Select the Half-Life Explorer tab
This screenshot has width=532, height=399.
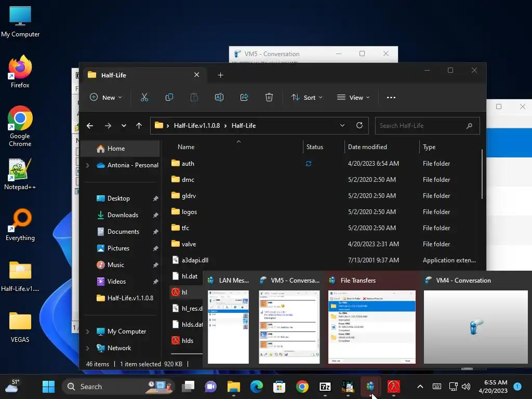click(144, 75)
